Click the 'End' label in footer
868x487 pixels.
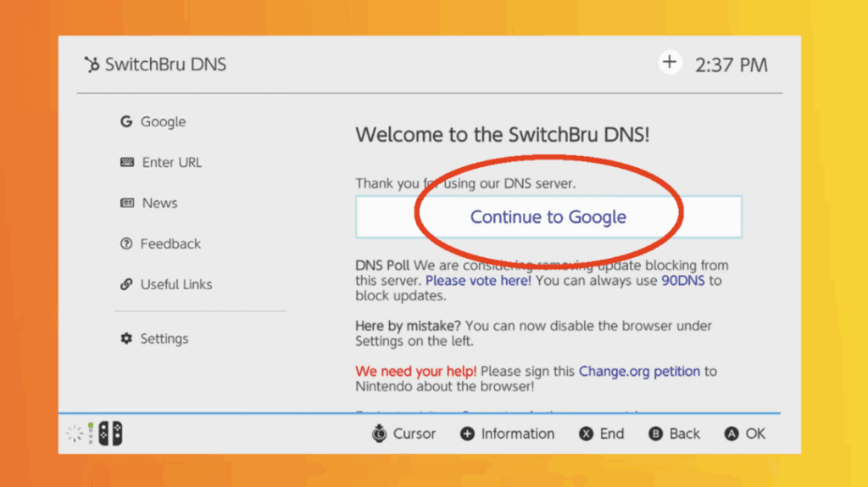(x=612, y=434)
